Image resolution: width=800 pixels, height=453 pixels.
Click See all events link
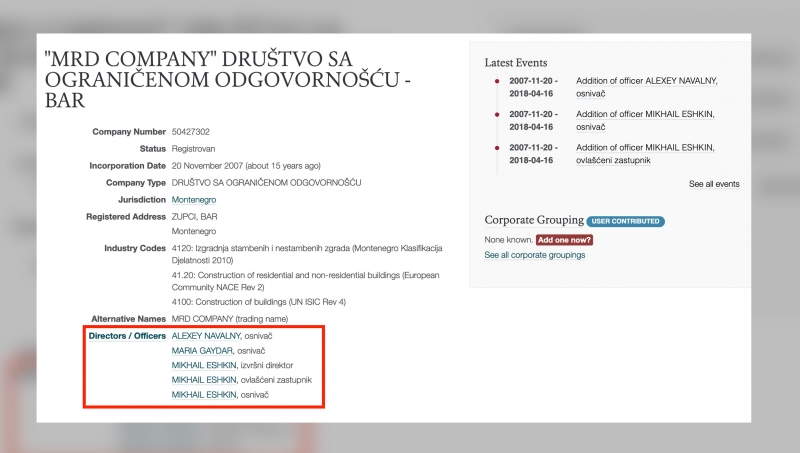click(714, 184)
